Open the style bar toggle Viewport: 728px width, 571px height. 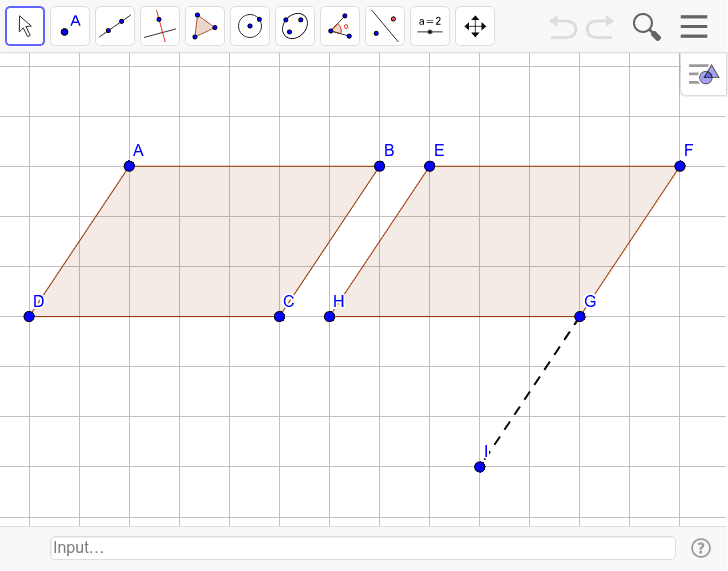[x=704, y=74]
